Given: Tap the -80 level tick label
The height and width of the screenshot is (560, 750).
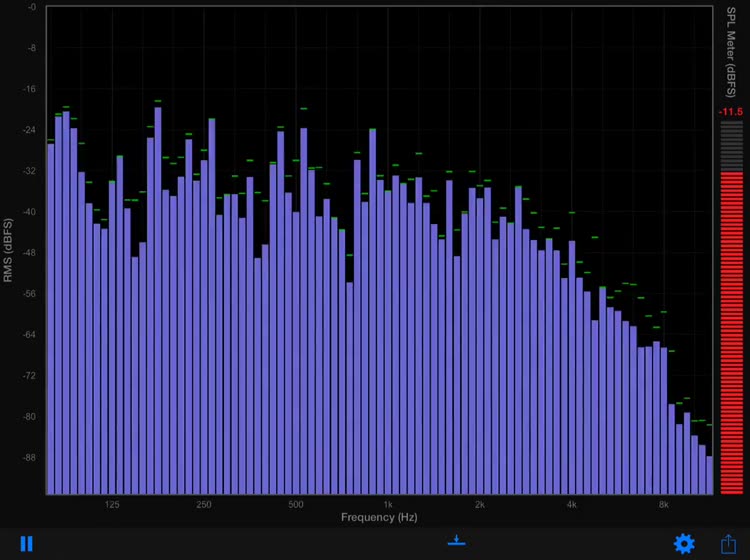Looking at the screenshot, I should 29,417.
